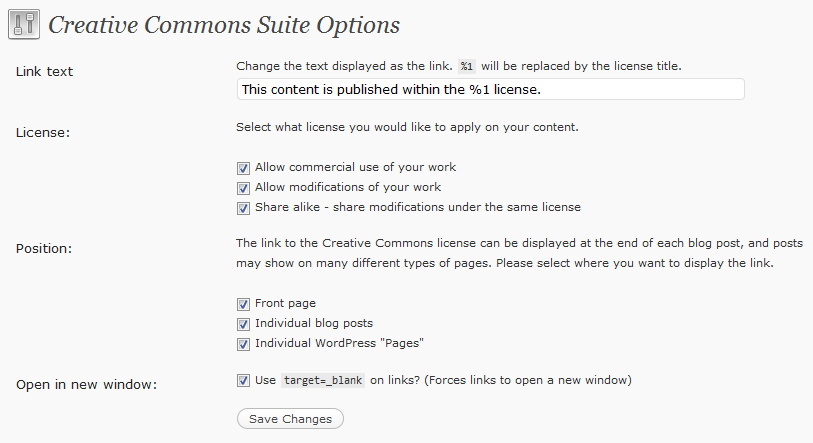Toggle the Use target=_blank on links checkbox

(243, 381)
